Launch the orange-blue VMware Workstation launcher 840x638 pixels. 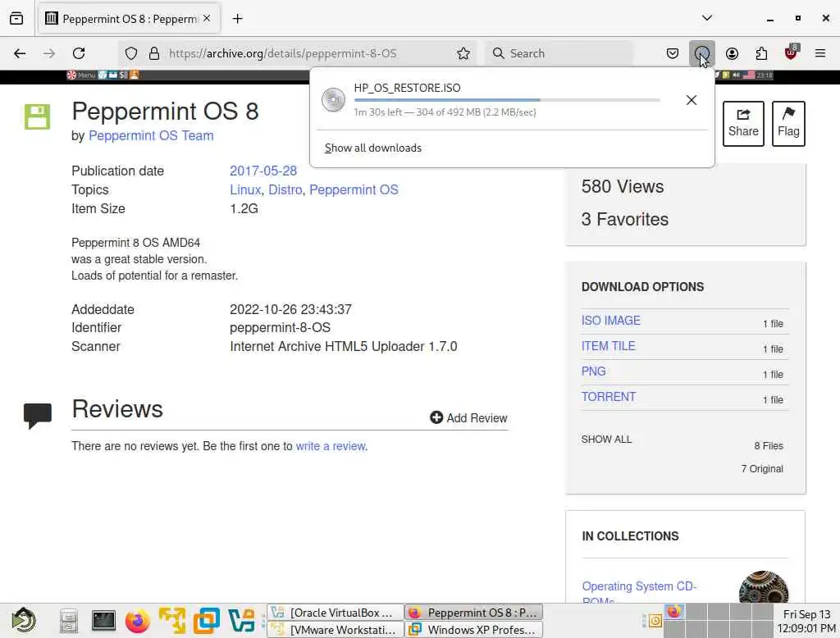click(x=206, y=621)
